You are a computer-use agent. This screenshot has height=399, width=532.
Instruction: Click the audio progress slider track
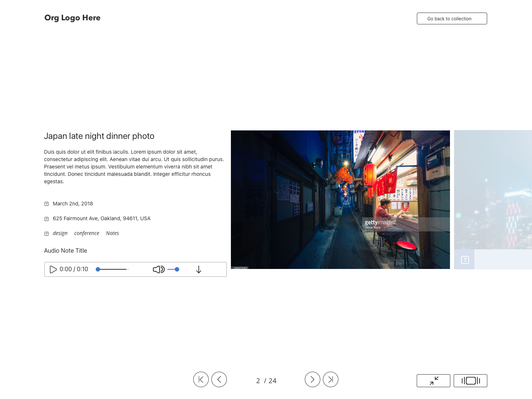[x=113, y=269]
